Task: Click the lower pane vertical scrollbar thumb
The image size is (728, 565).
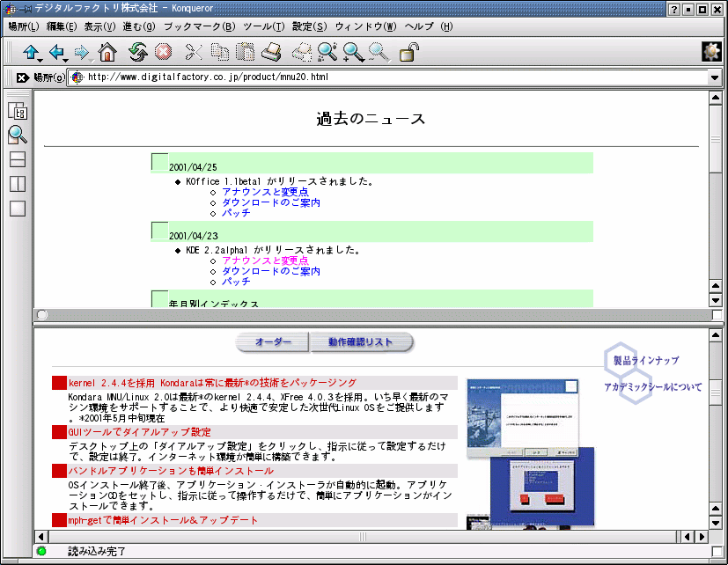Action: (716, 393)
